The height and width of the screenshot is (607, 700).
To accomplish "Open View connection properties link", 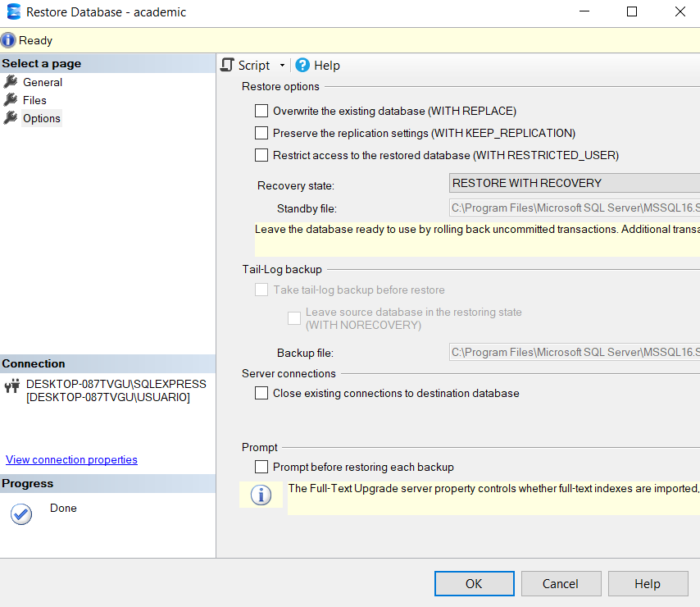I will pyautogui.click(x=71, y=459).
